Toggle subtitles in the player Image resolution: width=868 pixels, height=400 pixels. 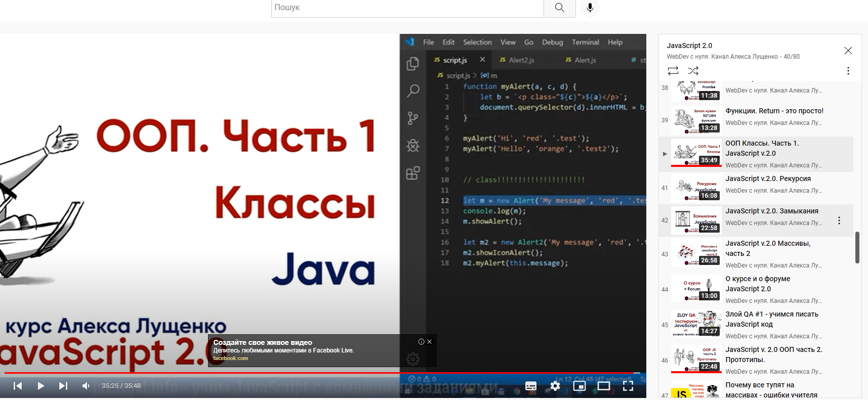point(531,386)
